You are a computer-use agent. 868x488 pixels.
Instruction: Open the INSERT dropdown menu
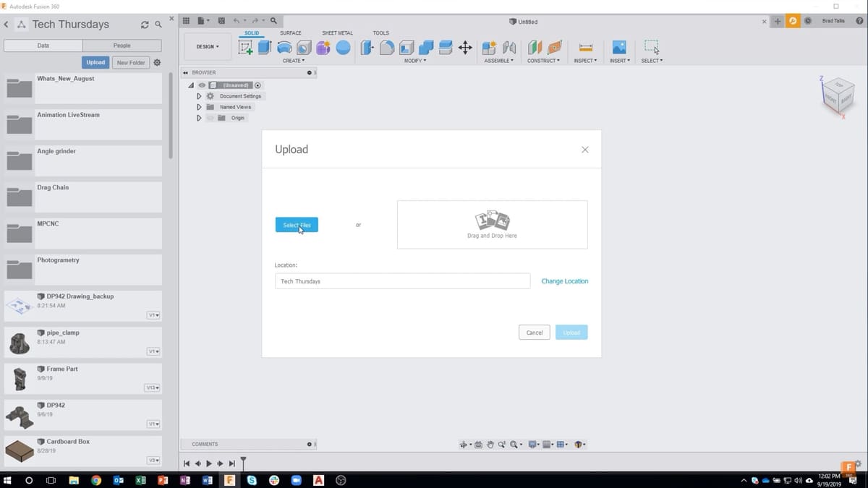619,61
